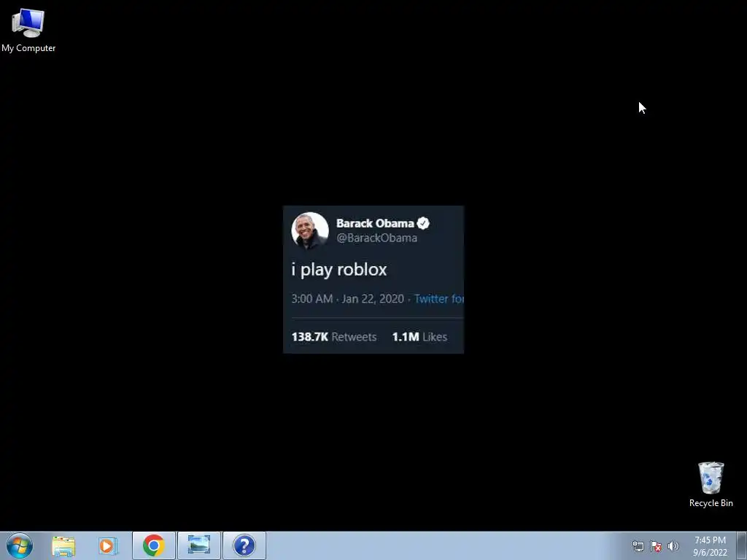
Task: Click the 'Recycle Bin' label text
Action: point(711,503)
